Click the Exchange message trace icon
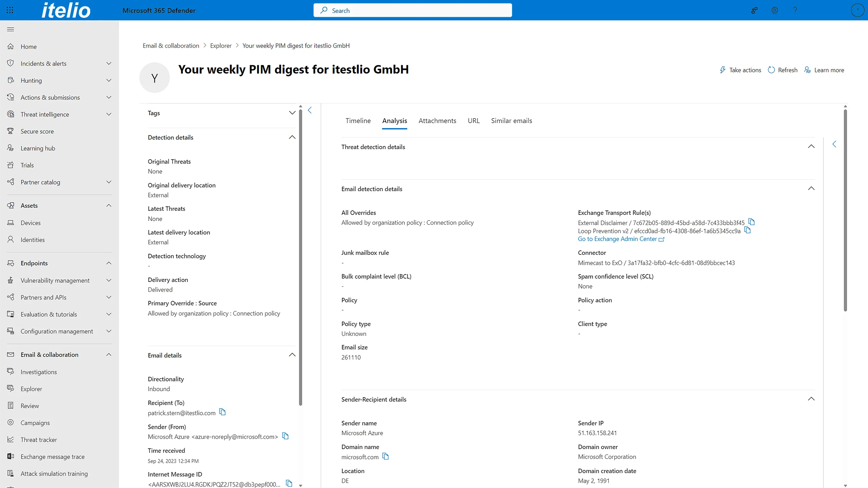 (x=11, y=456)
